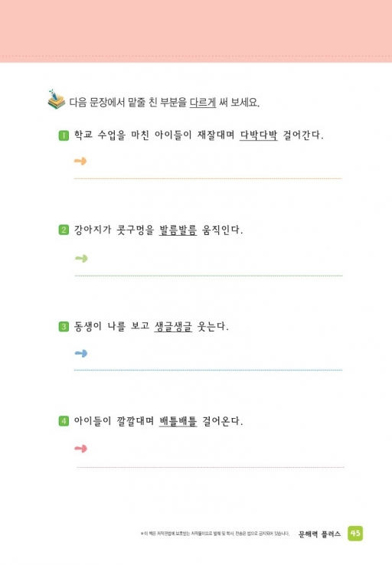The width and height of the screenshot is (392, 565).
Task: Click the underlined word 다박다박
Action: pyautogui.click(x=259, y=136)
